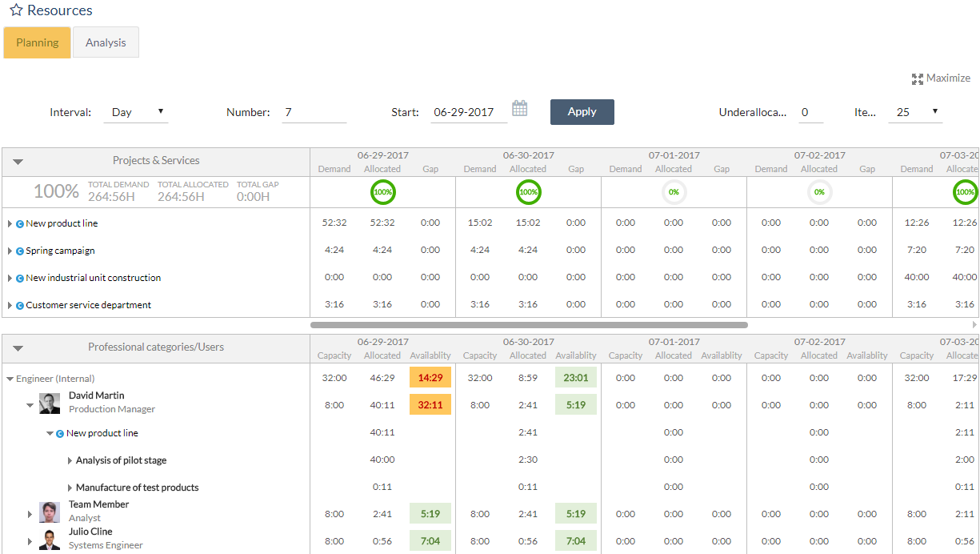
Task: Click the Maximize icon
Action: click(x=918, y=78)
